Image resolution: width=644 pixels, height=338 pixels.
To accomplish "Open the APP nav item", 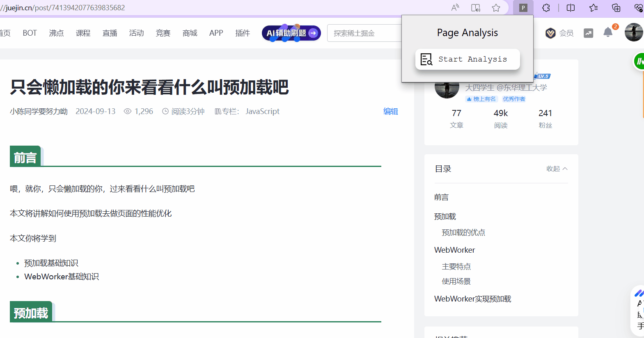I will click(216, 33).
